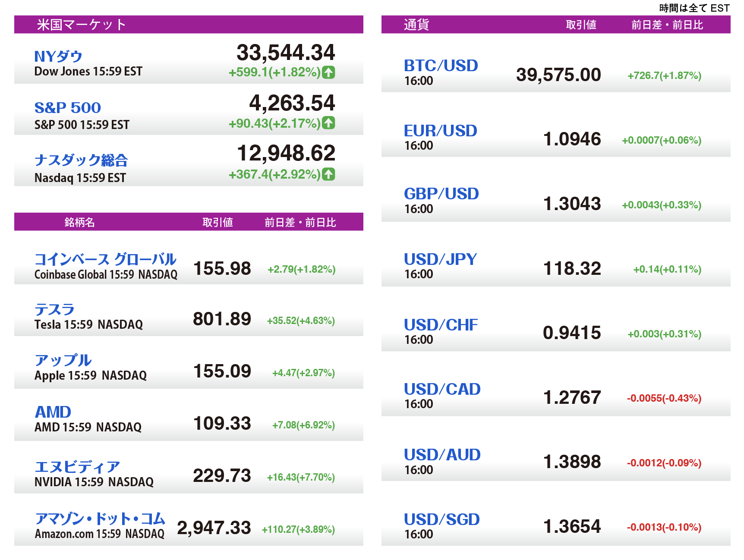Click the USD/JPY currency pair

click(x=440, y=259)
